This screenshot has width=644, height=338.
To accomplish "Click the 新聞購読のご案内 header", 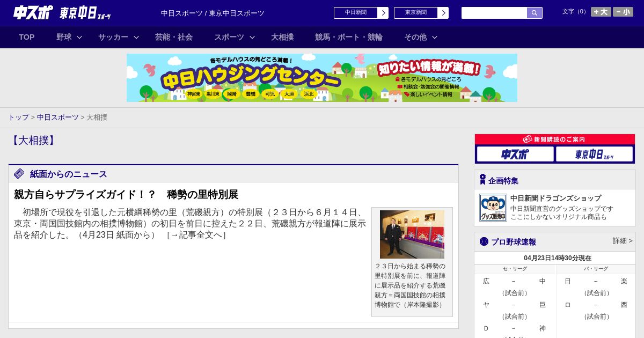I will tap(555, 139).
